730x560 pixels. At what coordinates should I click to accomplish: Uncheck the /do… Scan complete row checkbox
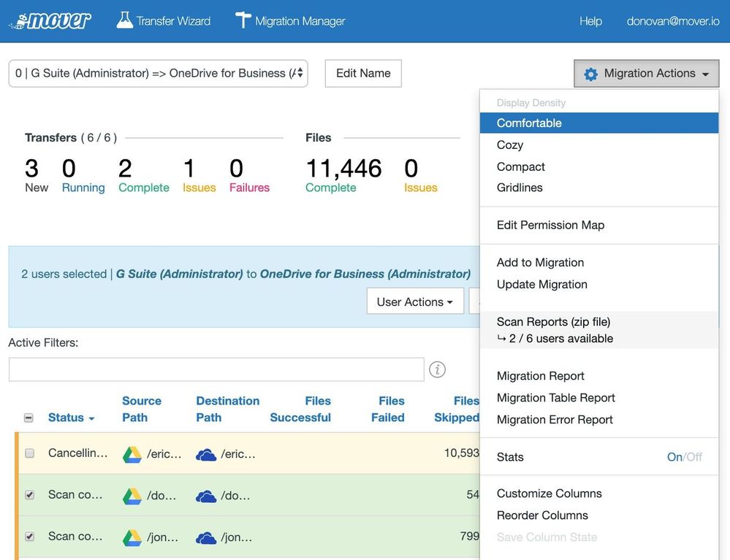click(x=29, y=495)
